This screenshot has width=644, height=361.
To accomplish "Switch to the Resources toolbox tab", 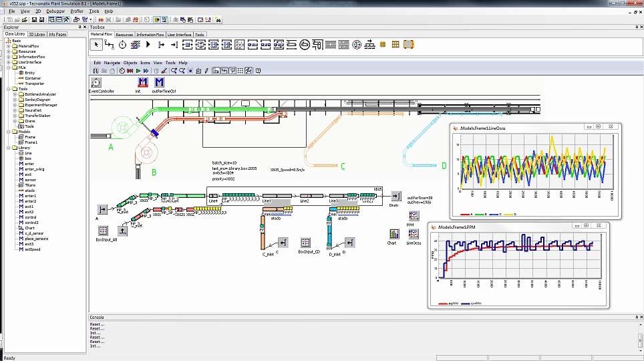I will point(124,35).
